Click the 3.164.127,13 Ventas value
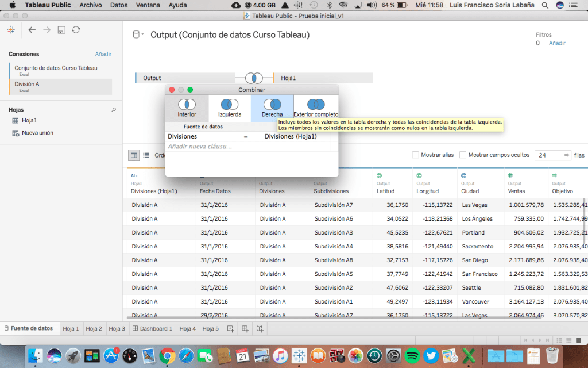This screenshot has height=368, width=588. 526,301
